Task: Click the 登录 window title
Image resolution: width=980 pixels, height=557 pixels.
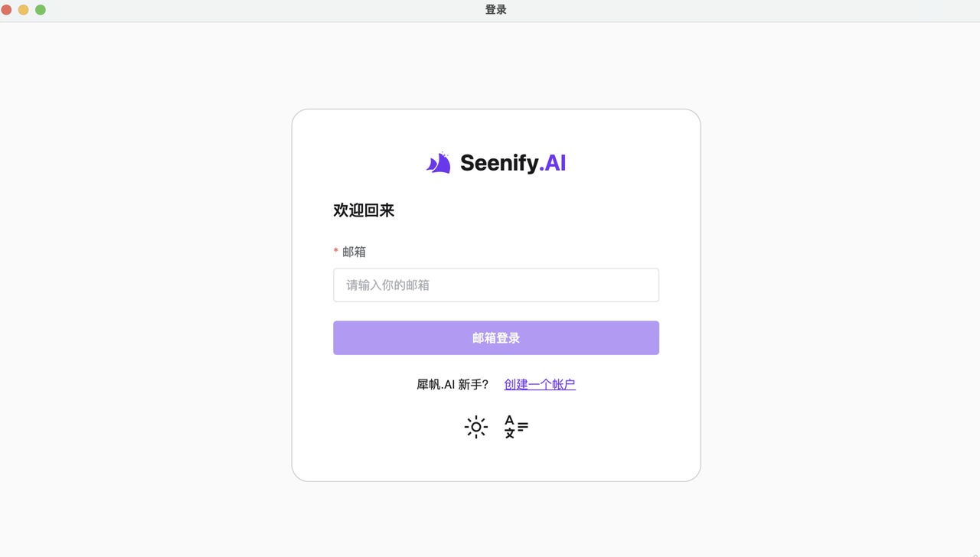Action: point(495,10)
